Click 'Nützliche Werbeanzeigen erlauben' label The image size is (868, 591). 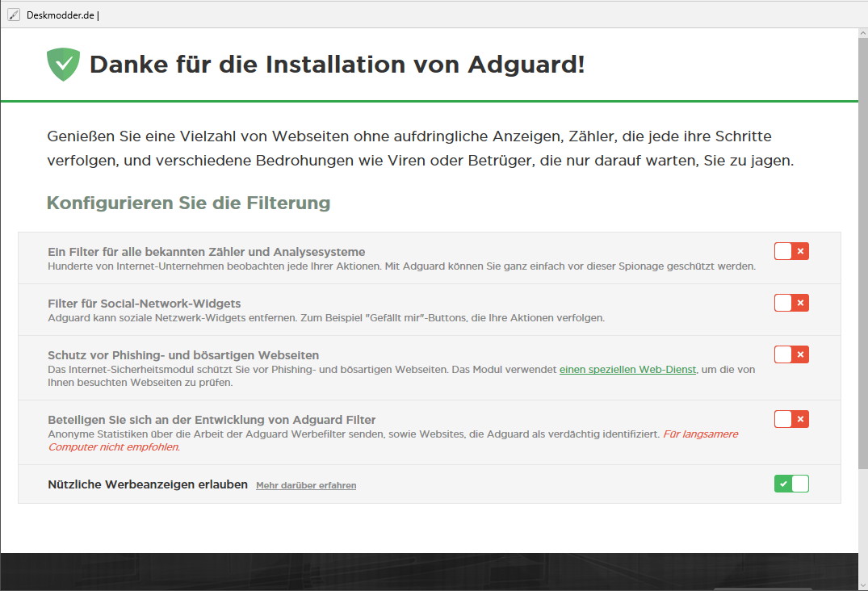click(x=148, y=484)
